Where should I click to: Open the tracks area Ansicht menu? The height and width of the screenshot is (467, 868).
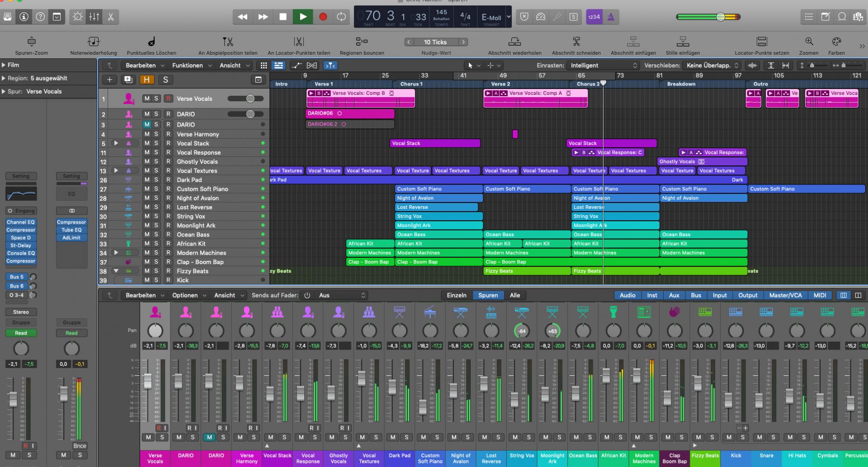(x=234, y=66)
